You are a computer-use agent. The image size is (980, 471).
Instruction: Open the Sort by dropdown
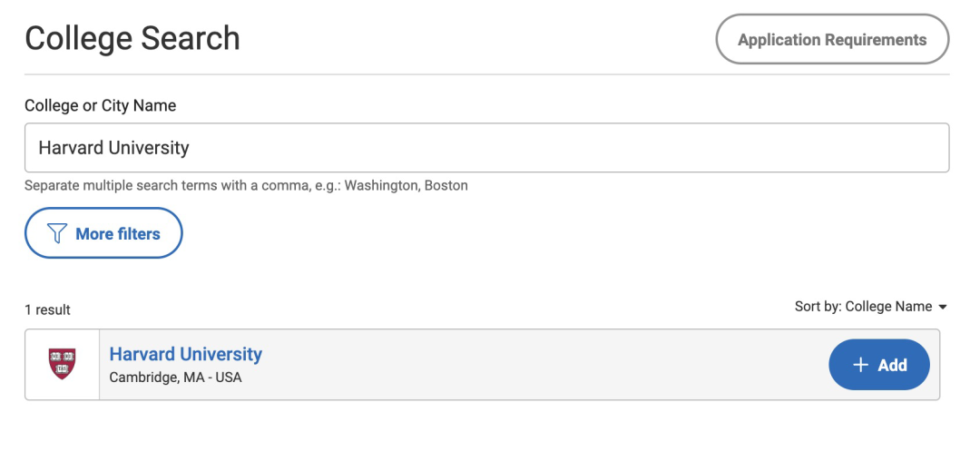click(871, 307)
